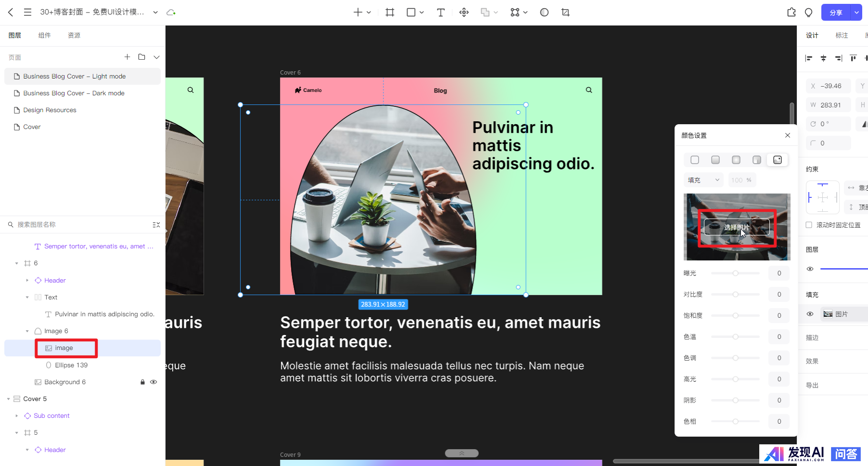Click the 分享 share button
The image size is (868, 466).
pyautogui.click(x=836, y=13)
